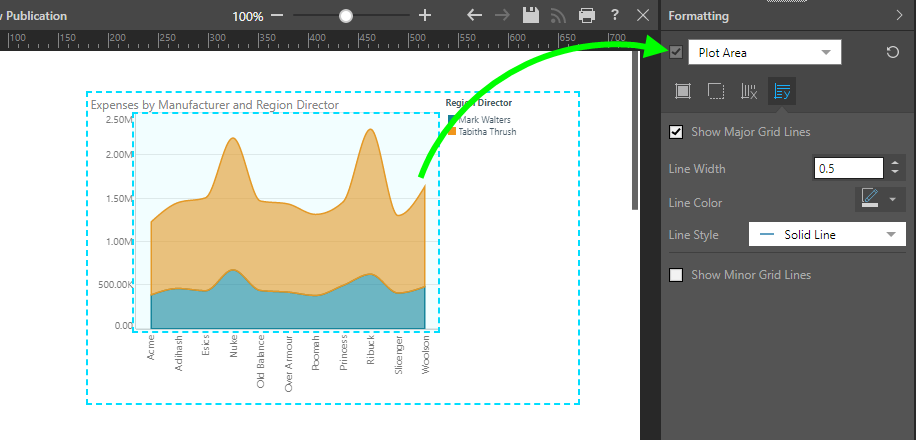Toggle the checkbox beside Plot Area dropdown
The image size is (916, 440).
677,53
